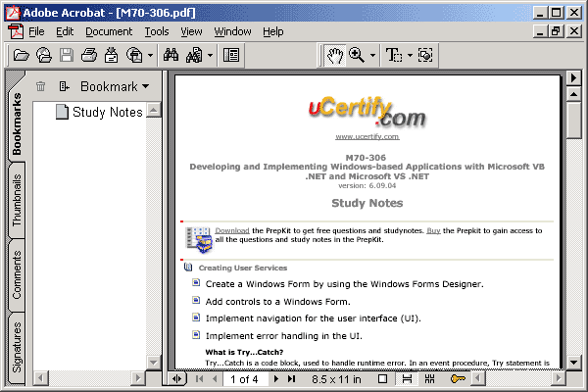The image size is (588, 392).
Task: Click the page size '8.5 x 11 in' readout
Action: click(x=336, y=379)
